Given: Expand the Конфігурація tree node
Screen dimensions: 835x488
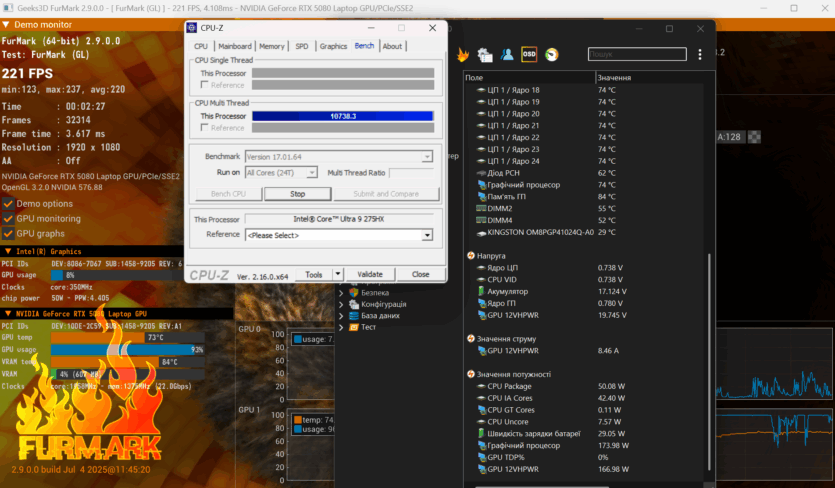Looking at the screenshot, I should 342,304.
